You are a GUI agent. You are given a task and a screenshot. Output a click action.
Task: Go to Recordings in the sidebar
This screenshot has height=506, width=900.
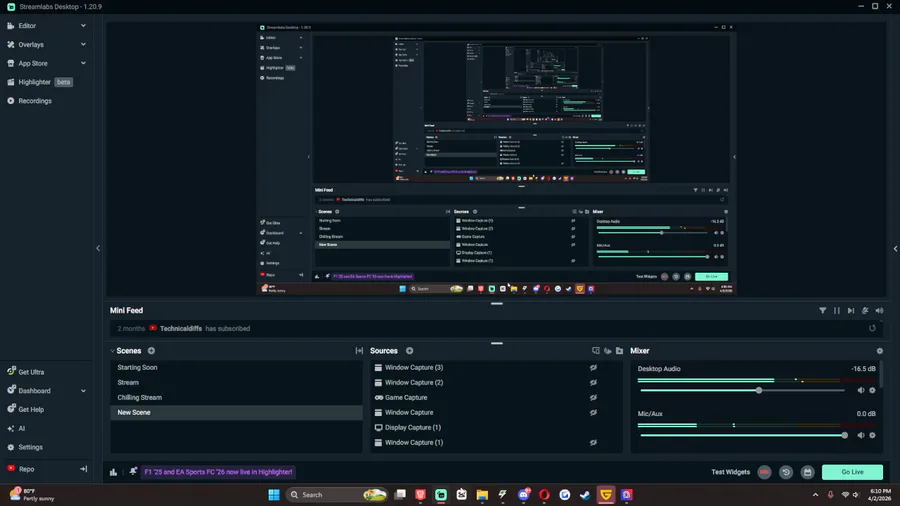click(x=34, y=101)
